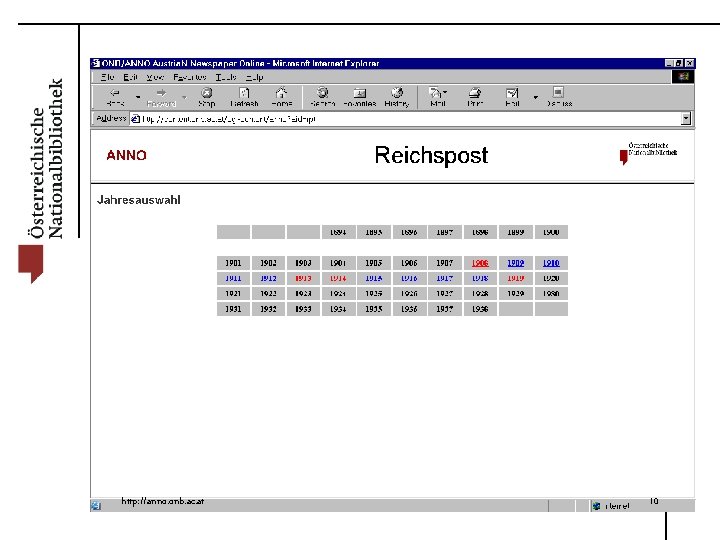Select the 1900 year cell

click(x=551, y=232)
